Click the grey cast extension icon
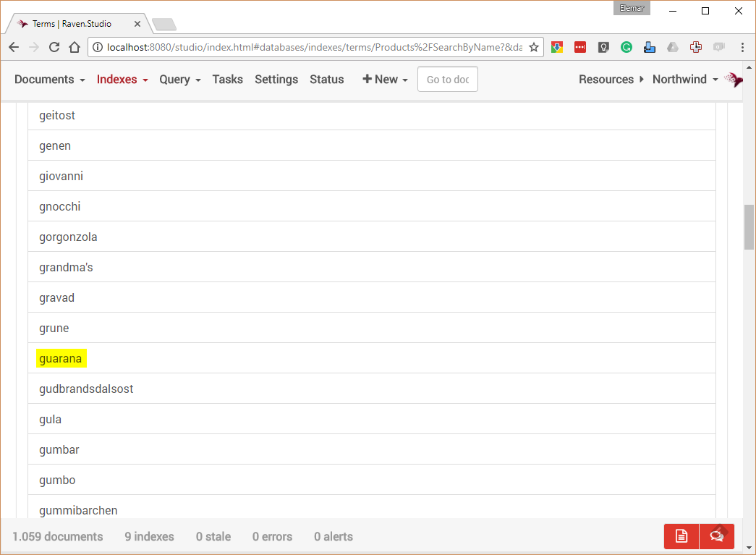 coord(719,47)
